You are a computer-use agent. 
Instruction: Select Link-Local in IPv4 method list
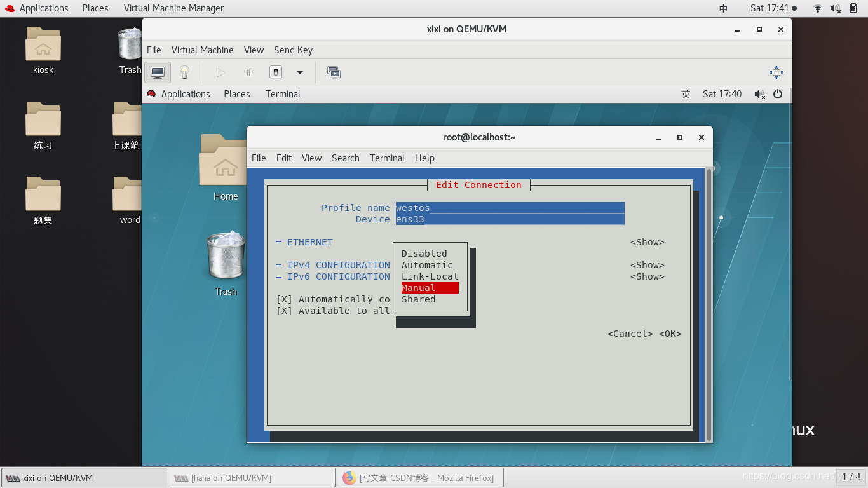(430, 276)
